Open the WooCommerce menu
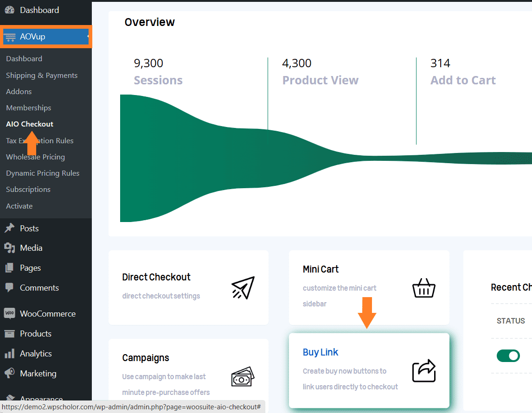The height and width of the screenshot is (413, 532). tap(48, 314)
